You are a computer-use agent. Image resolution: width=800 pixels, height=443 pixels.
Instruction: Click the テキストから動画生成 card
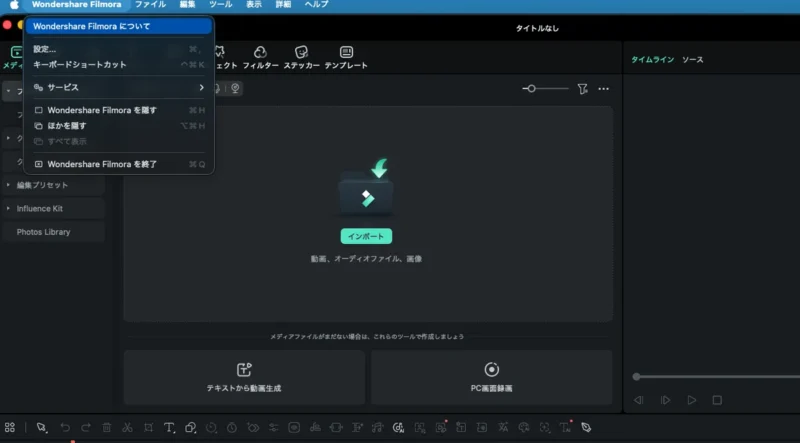(244, 377)
